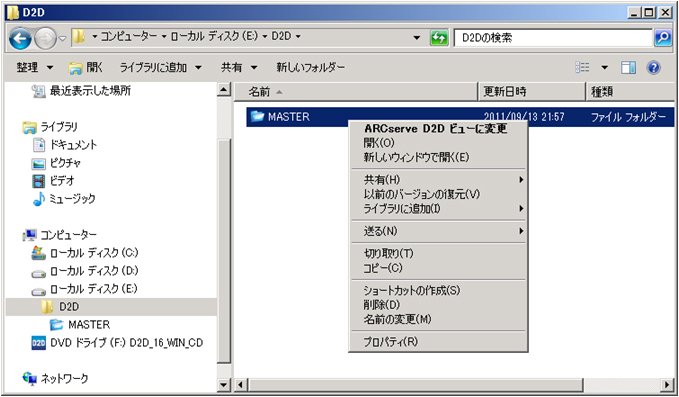Click the search magnifier icon
679x397 pixels.
tap(663, 38)
